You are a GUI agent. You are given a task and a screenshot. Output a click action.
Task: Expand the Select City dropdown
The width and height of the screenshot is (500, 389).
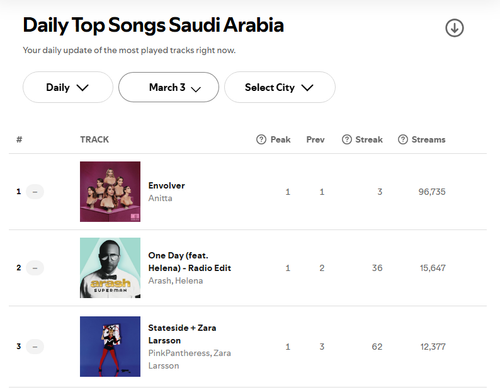[x=280, y=87]
